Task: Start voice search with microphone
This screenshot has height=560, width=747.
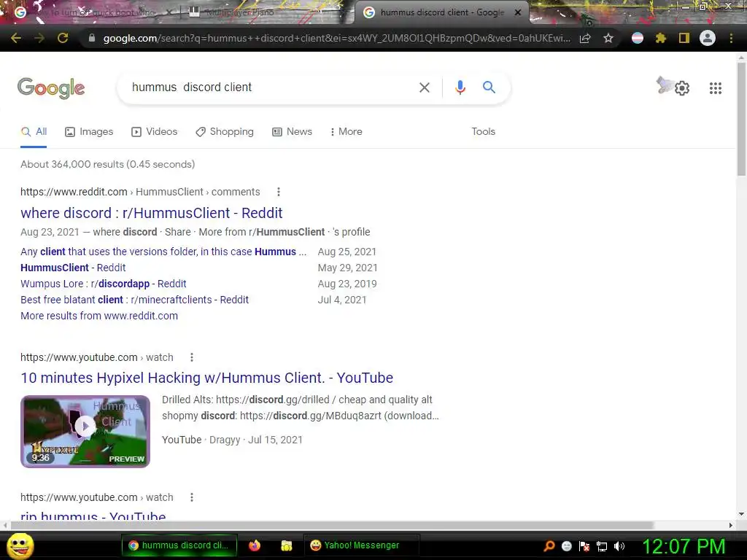Action: point(460,87)
